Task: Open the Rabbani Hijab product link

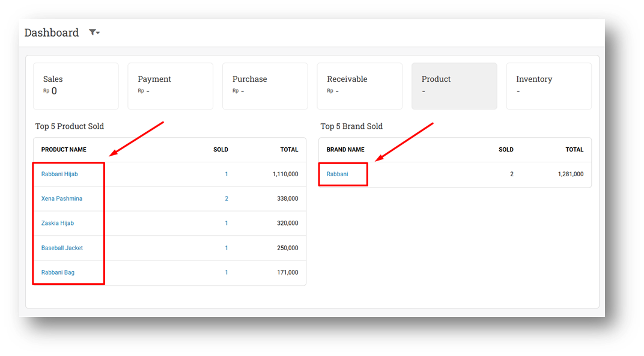Action: (x=59, y=174)
